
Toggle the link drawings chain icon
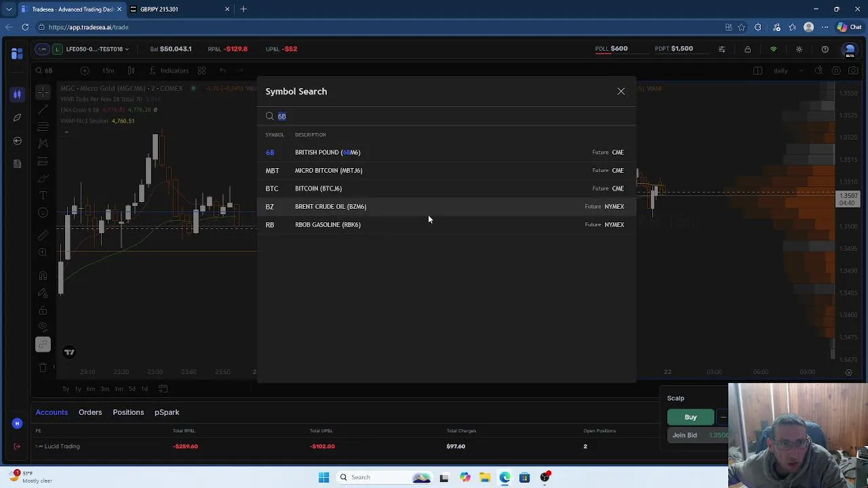click(x=43, y=344)
